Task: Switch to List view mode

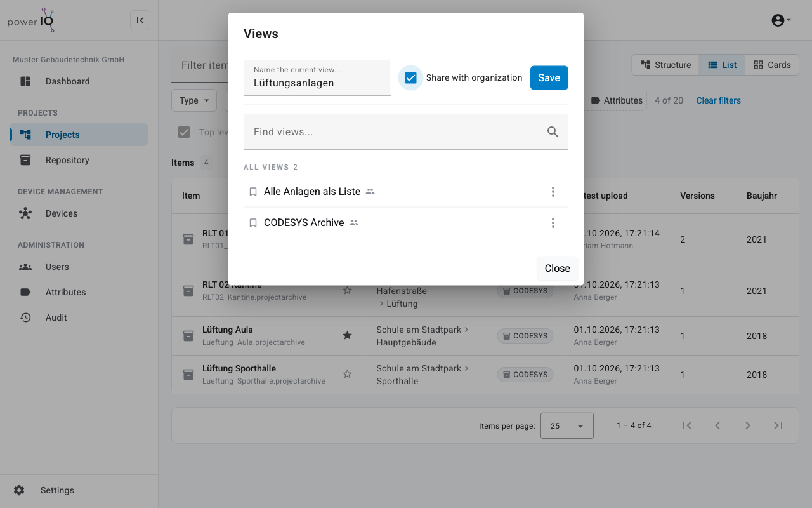Action: click(x=722, y=65)
